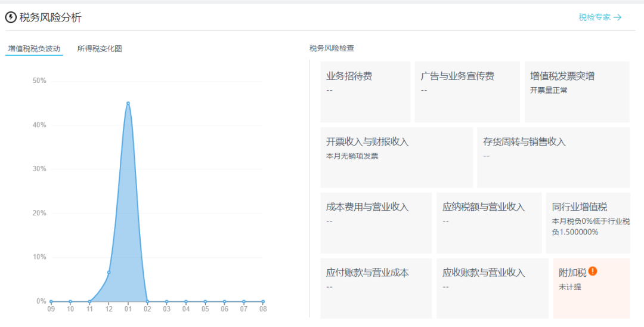Open the 应付账款与营业成本 card

click(376, 288)
